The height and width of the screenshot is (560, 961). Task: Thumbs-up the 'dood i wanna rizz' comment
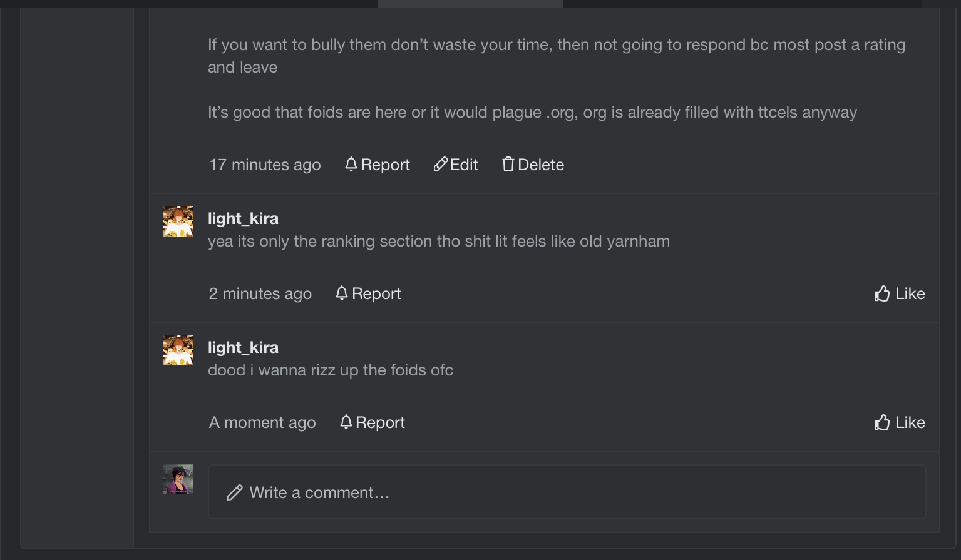(882, 422)
